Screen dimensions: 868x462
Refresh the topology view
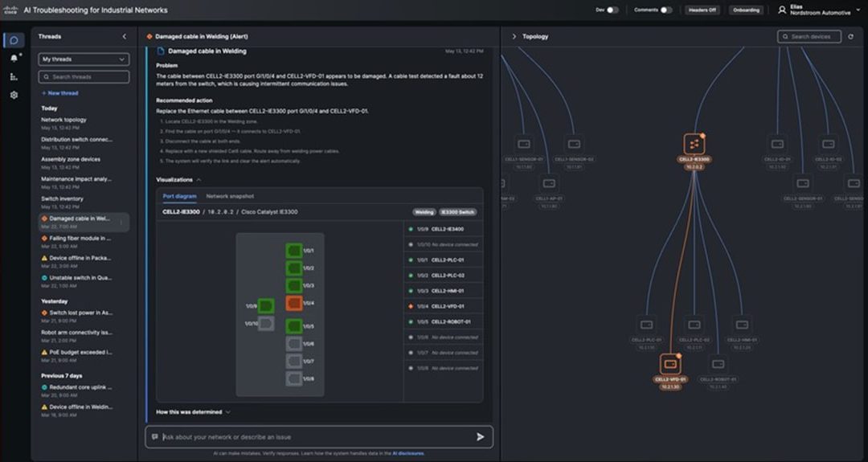click(851, 36)
